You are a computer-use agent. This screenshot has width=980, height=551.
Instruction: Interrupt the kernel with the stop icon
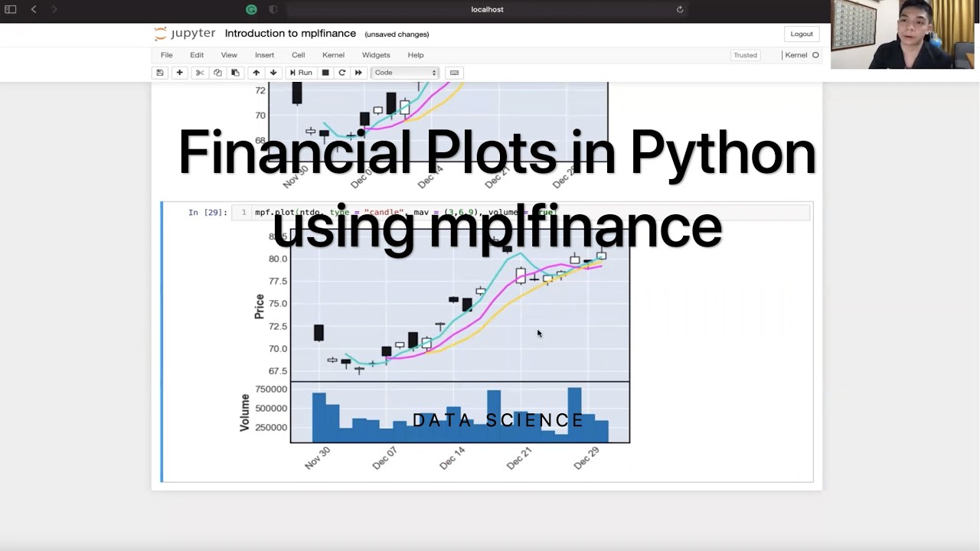325,73
